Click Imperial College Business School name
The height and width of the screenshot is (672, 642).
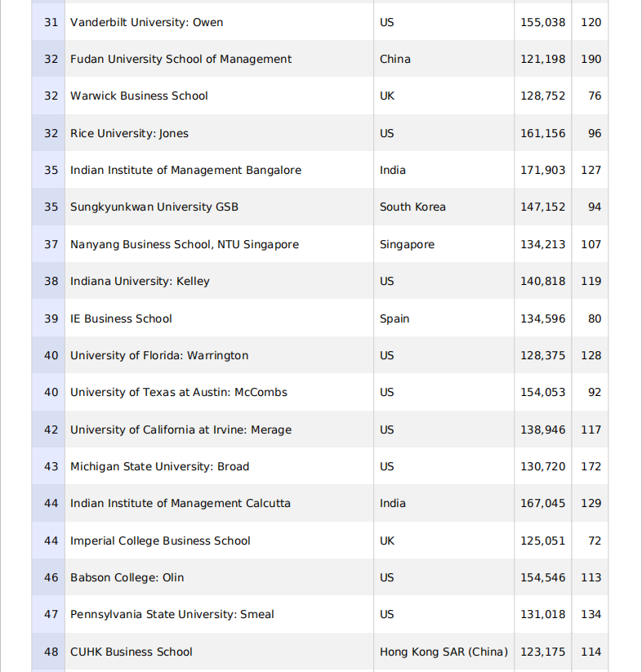(x=160, y=541)
